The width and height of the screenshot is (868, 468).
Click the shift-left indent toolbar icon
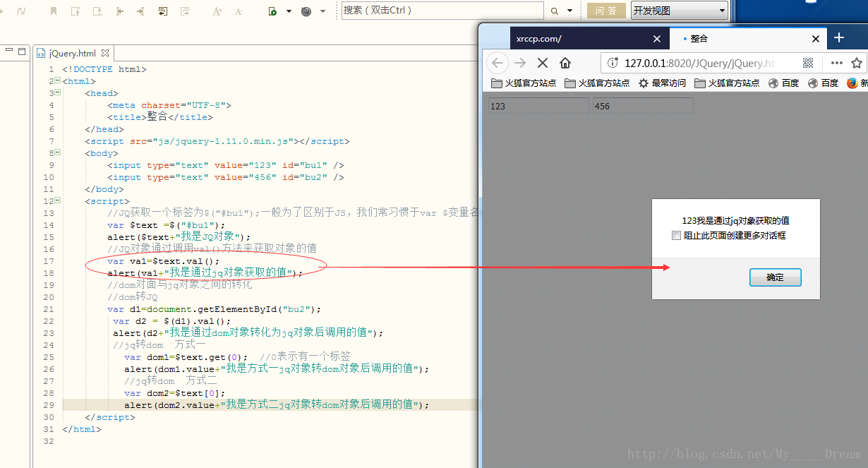pyautogui.click(x=119, y=11)
